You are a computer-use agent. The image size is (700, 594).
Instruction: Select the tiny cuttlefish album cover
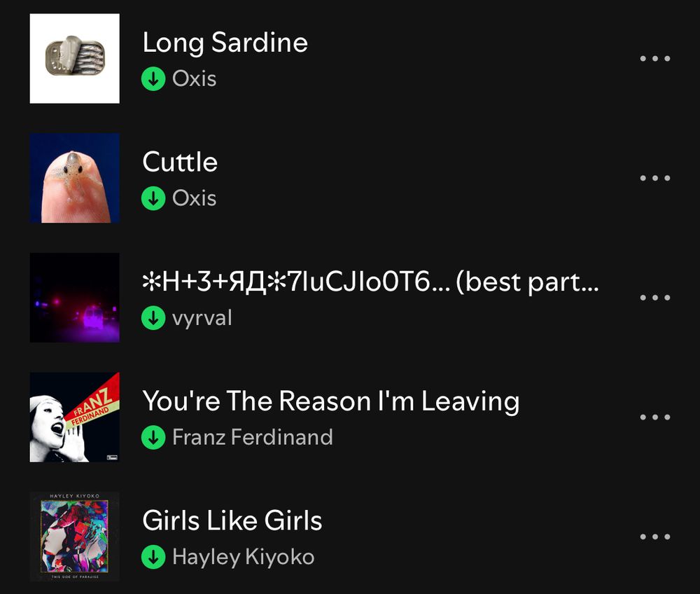click(x=75, y=178)
